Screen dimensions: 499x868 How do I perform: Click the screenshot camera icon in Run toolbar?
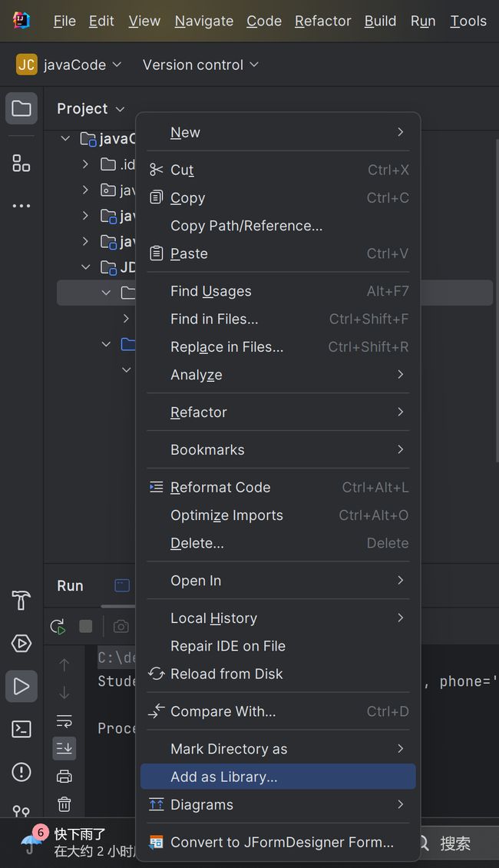point(121,626)
